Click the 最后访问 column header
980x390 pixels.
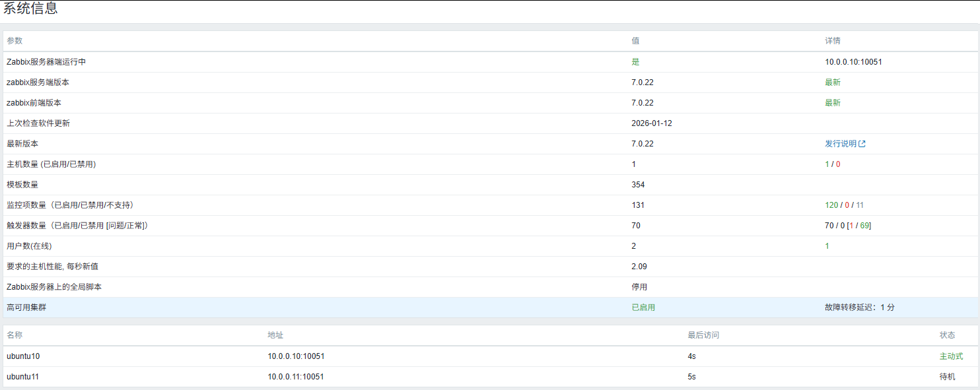pyautogui.click(x=703, y=335)
